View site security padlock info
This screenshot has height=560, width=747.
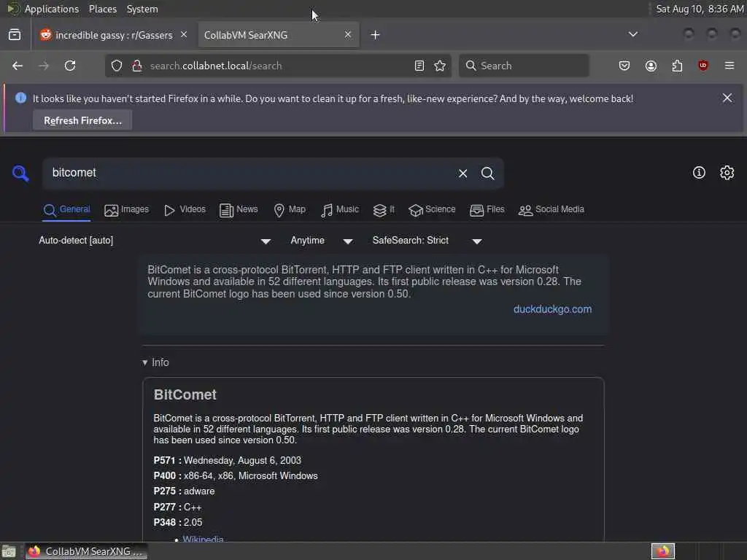point(137,66)
